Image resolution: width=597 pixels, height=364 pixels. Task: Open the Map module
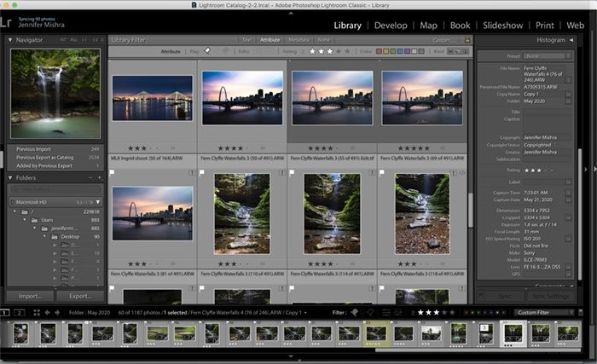[428, 26]
